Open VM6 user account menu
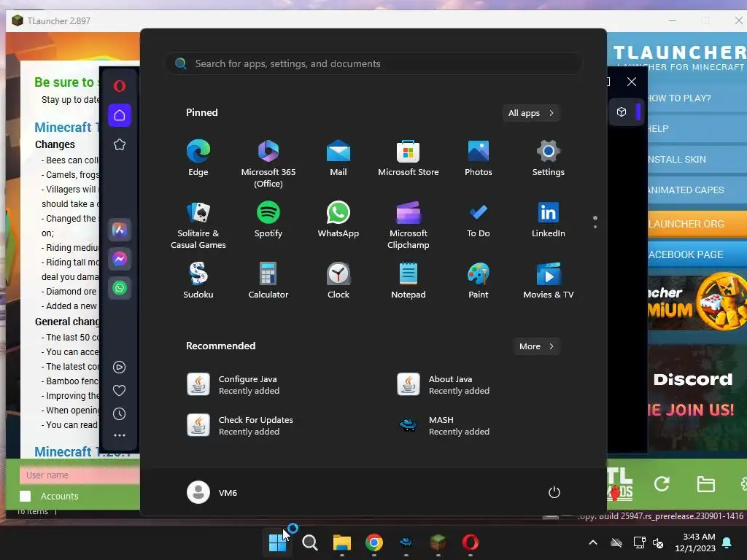Viewport: 747px width, 560px height. [x=212, y=492]
